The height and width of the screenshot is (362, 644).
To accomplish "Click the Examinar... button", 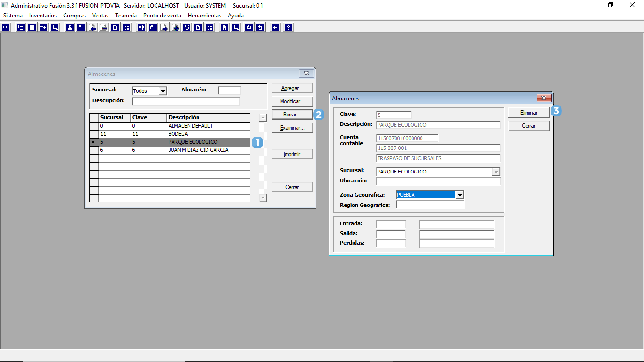I will (x=292, y=128).
